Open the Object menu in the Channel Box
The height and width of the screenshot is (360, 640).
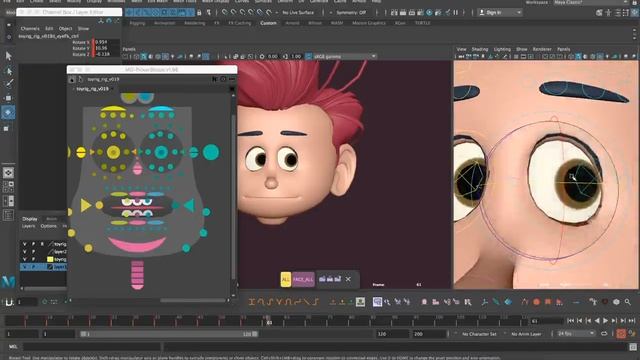click(x=65, y=29)
